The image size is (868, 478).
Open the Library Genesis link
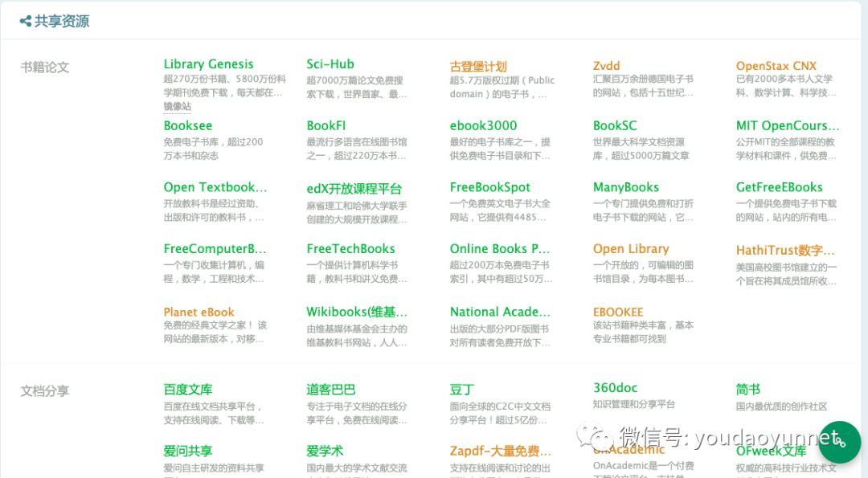pyautogui.click(x=208, y=64)
